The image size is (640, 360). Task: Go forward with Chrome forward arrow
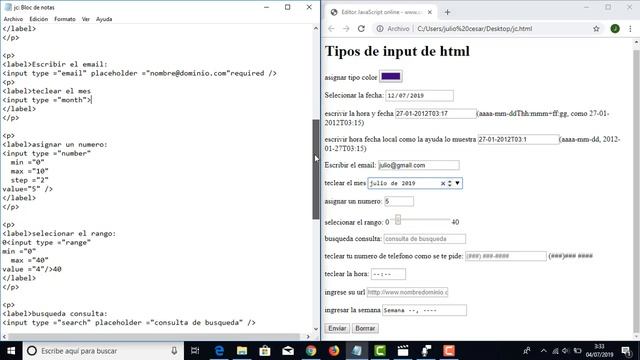346,29
